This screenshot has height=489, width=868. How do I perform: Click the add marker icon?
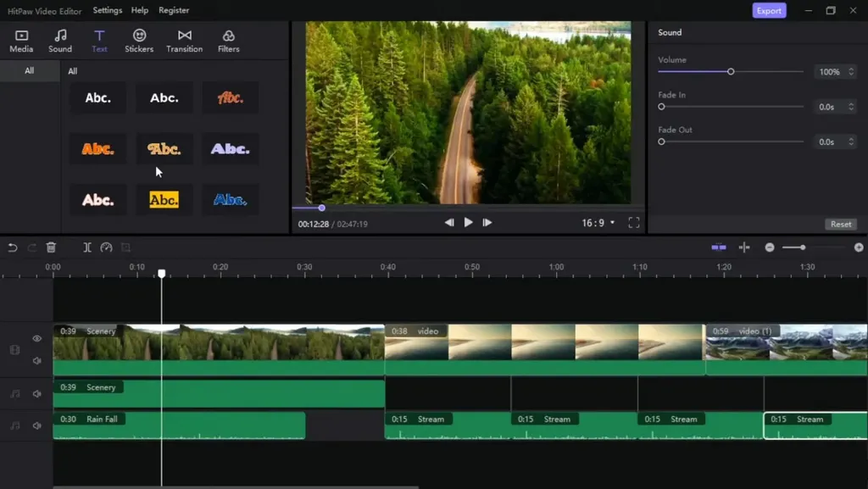744,247
